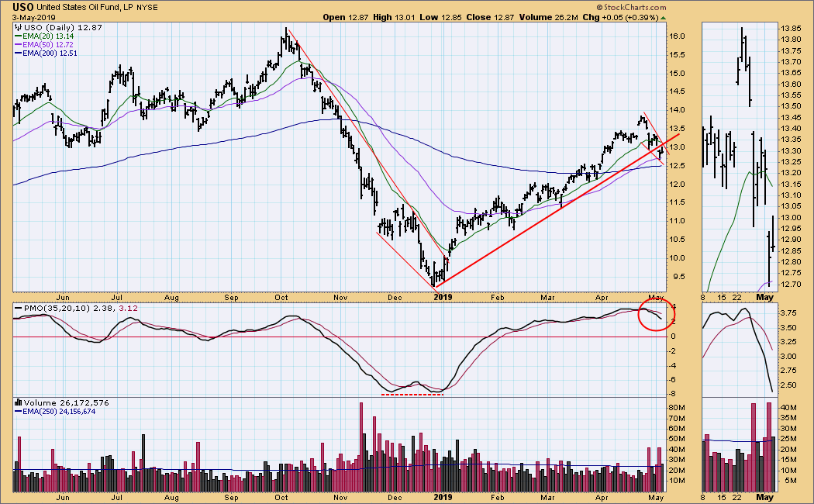Click the Aug label under the price panel

pos(171,298)
